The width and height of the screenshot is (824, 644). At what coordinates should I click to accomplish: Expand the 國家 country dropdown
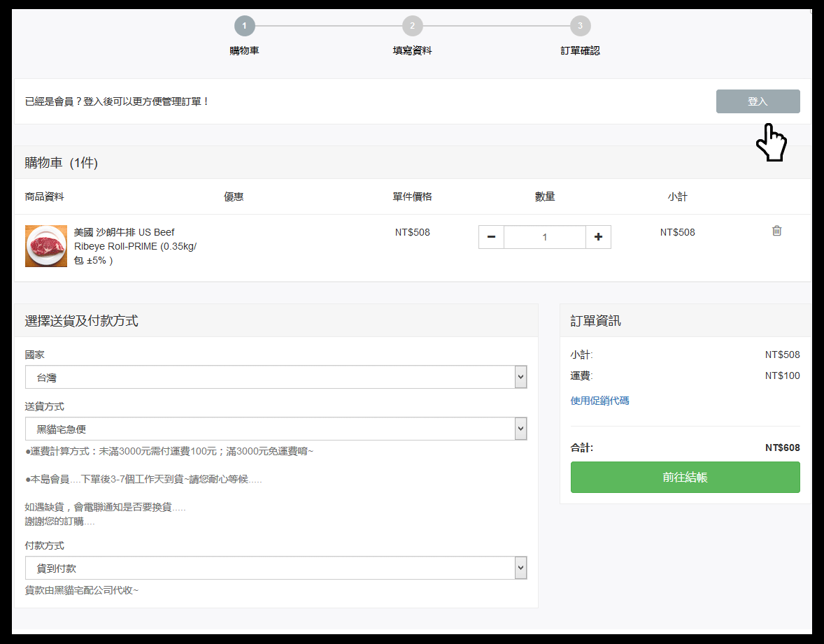click(276, 377)
